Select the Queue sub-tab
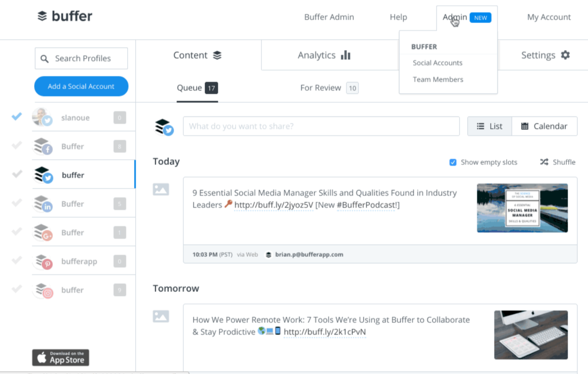Image resolution: width=588 pixels, height=374 pixels. pos(197,88)
